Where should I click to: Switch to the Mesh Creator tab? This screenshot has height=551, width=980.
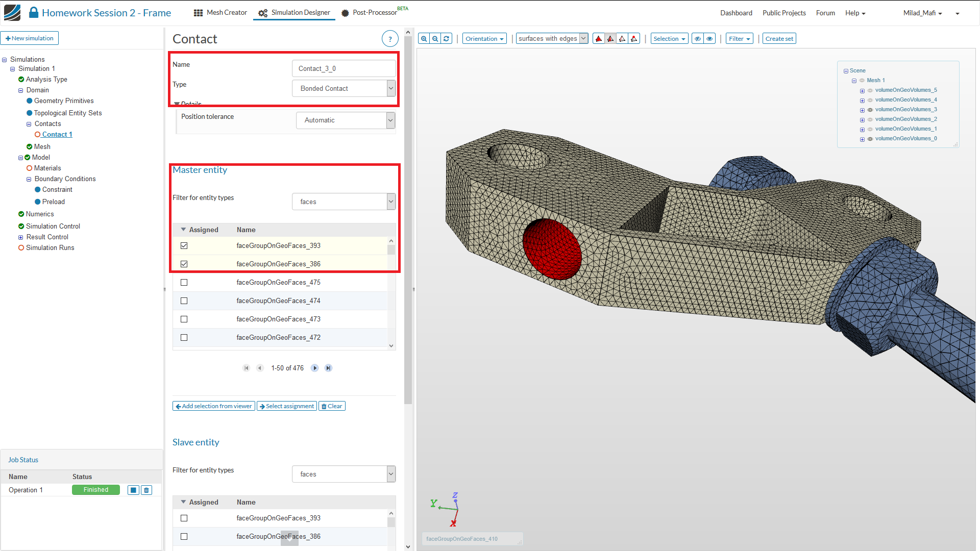point(220,13)
